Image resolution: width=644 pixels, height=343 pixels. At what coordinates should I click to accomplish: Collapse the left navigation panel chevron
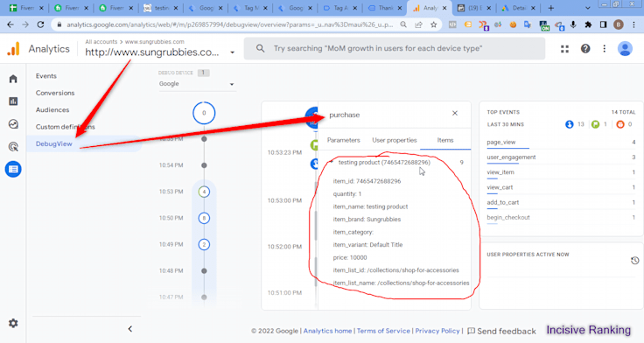tap(130, 329)
